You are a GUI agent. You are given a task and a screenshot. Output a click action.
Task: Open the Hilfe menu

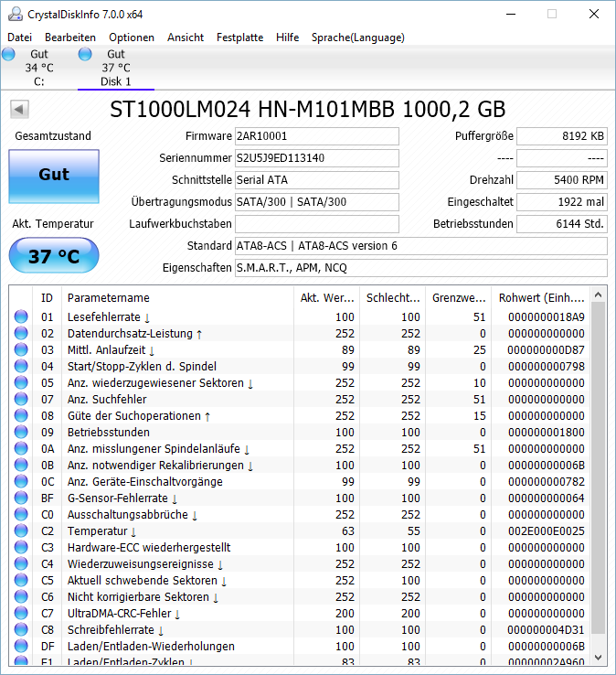click(x=287, y=37)
